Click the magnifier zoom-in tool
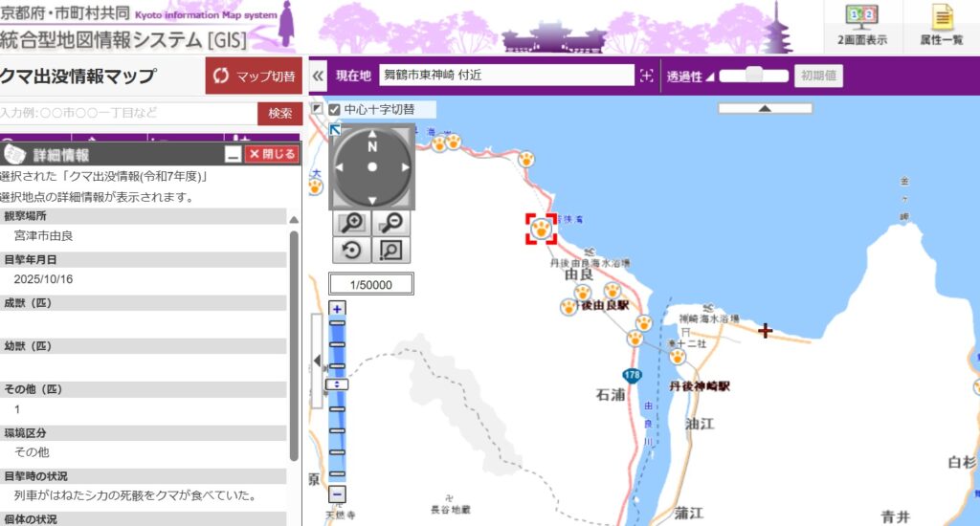 (352, 223)
